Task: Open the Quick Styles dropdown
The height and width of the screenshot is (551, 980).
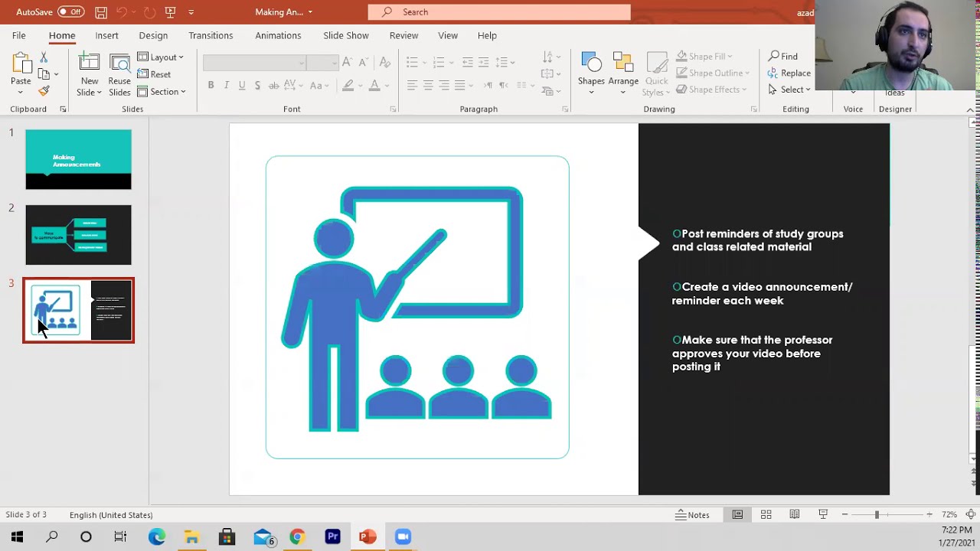Action: click(x=656, y=75)
